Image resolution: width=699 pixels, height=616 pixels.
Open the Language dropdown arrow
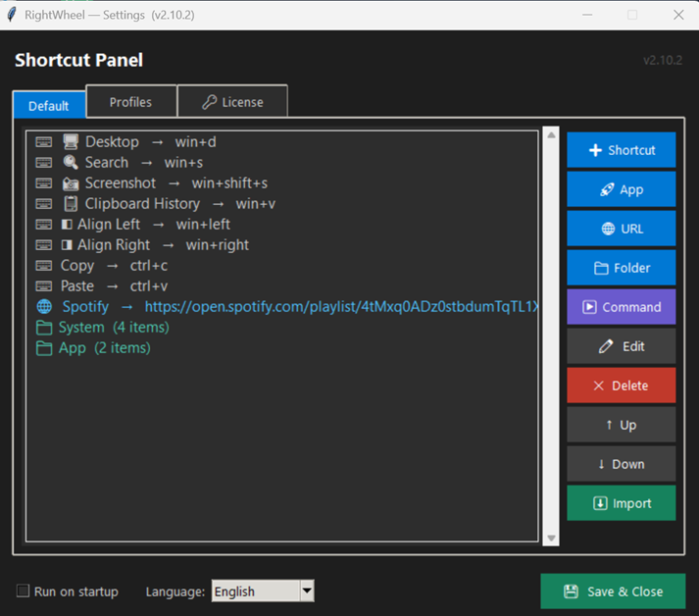pos(307,591)
